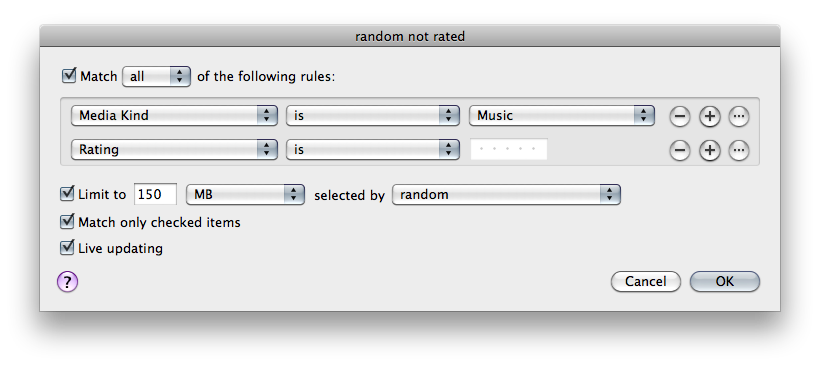Open the Media Kind field dropdown

pyautogui.click(x=174, y=116)
